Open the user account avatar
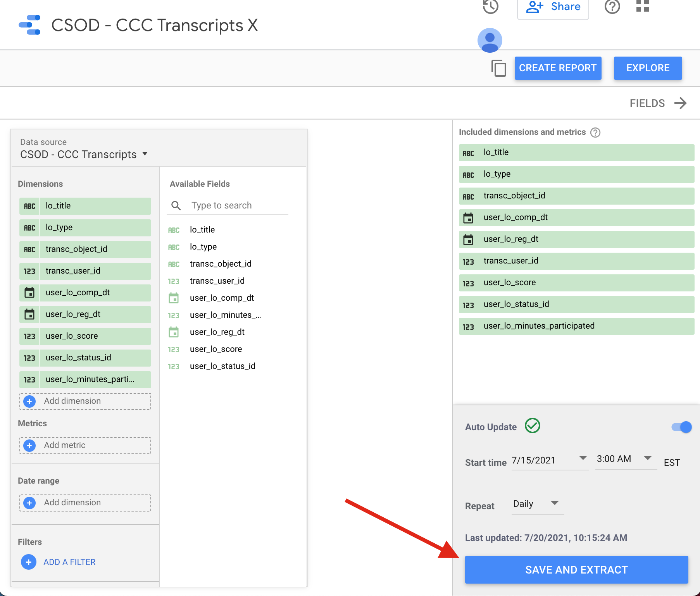This screenshot has width=700, height=596. 490,40
